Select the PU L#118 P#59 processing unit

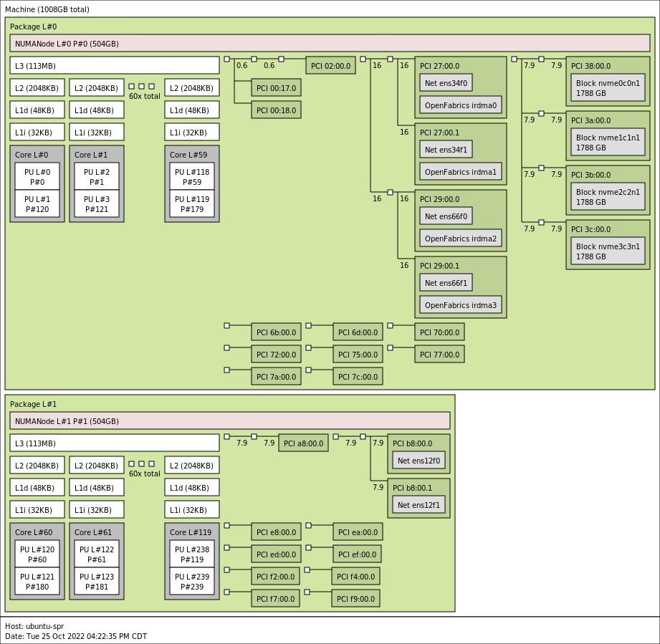(192, 176)
